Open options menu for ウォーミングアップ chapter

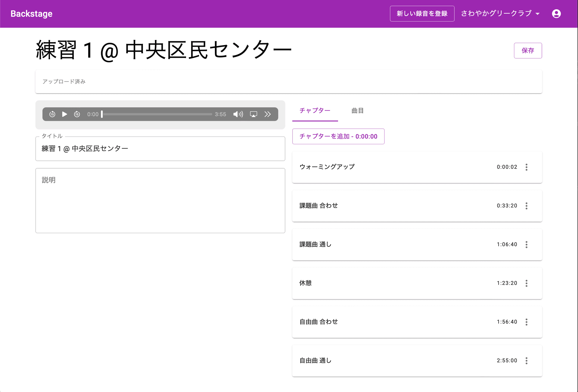pyautogui.click(x=527, y=167)
